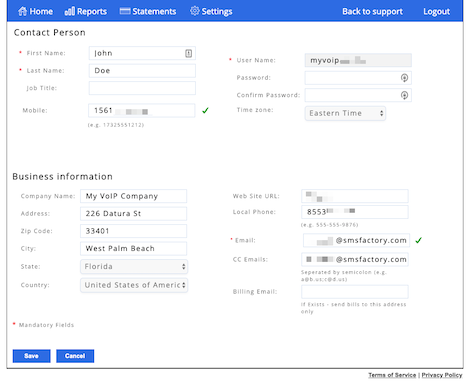Focus the Password input
470x382 pixels.
358,78
